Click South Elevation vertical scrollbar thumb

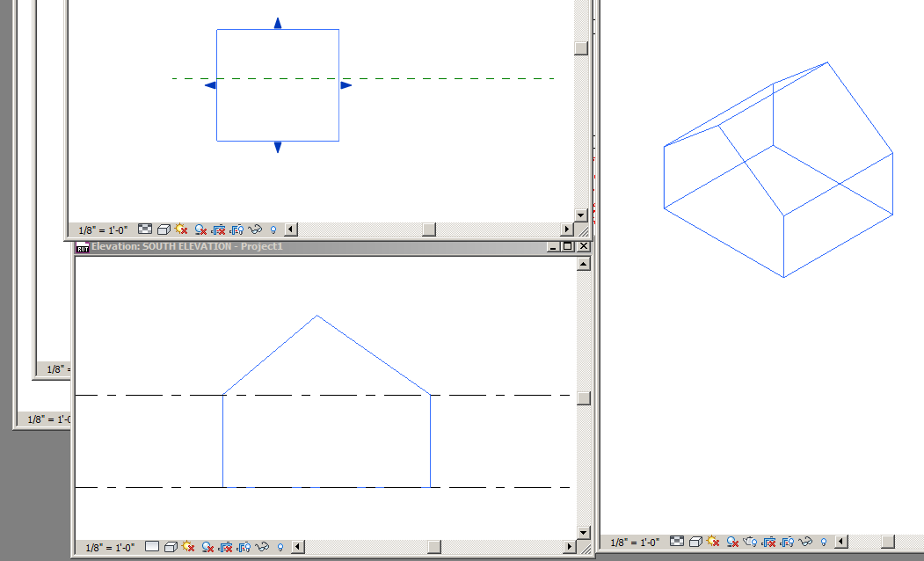[x=584, y=398]
